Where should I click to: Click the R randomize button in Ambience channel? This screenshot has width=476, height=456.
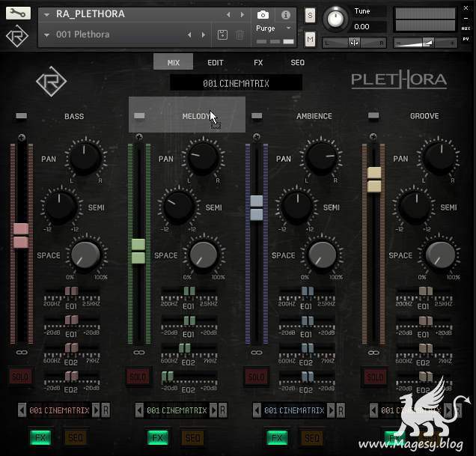point(341,410)
